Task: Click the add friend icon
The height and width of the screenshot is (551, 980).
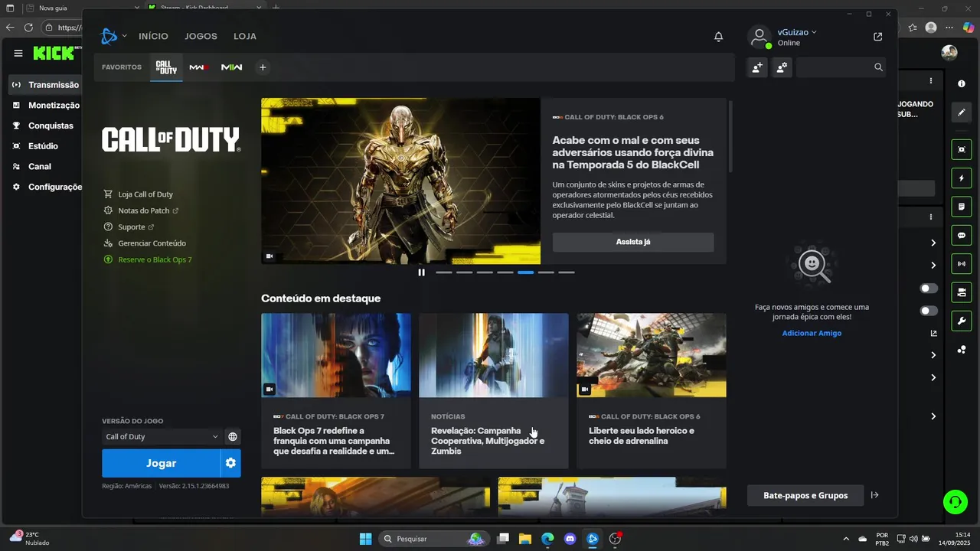Action: click(757, 67)
